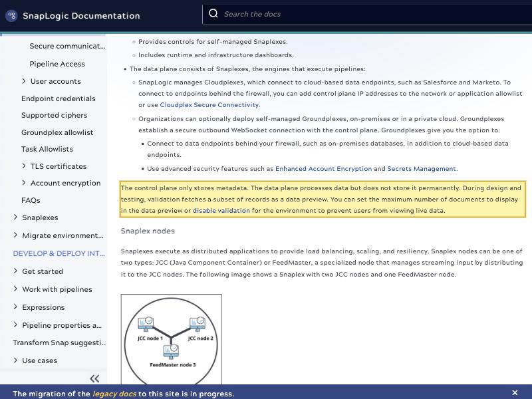This screenshot has height=399, width=532.
Task: Expand the Snaplexes section chevron
Action: [15, 217]
